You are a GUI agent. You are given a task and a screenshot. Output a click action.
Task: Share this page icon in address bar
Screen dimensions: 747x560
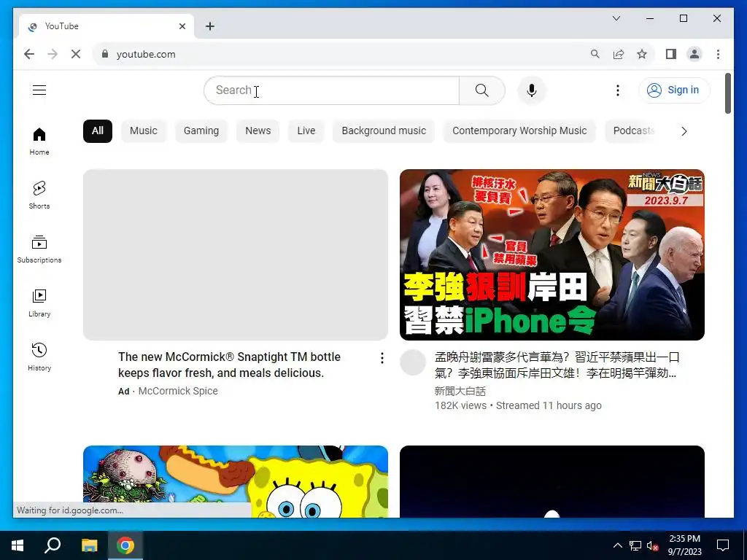pyautogui.click(x=619, y=54)
